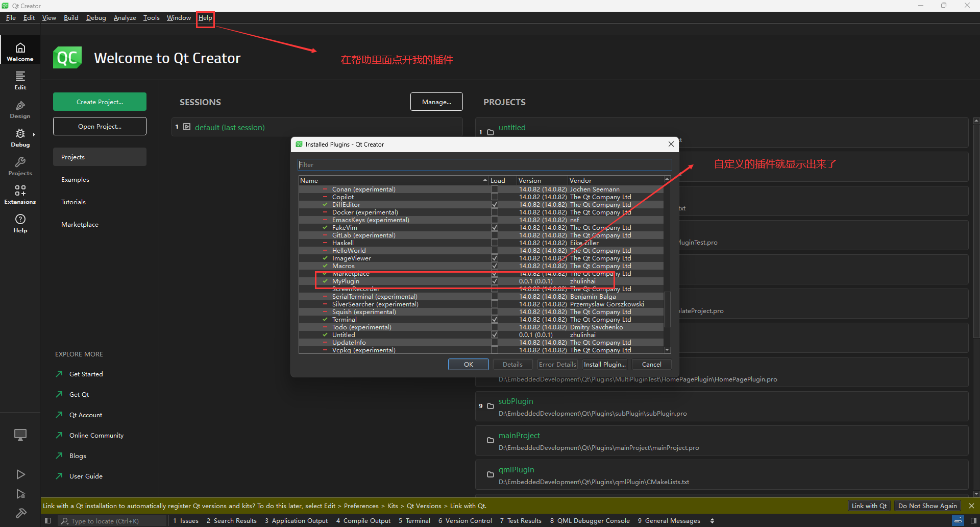Viewport: 980px width, 527px height.
Task: Click the qmlPlugin project folder icon
Action: (x=491, y=474)
